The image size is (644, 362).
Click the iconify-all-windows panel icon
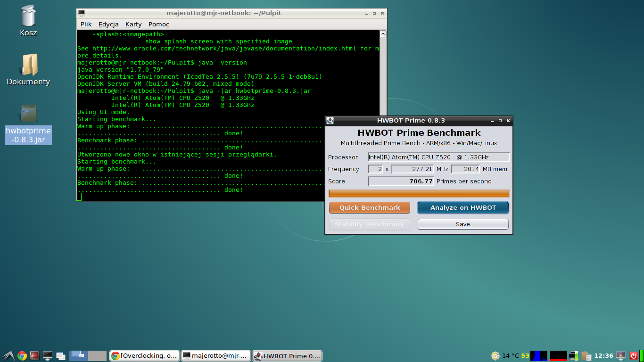pyautogui.click(x=60, y=356)
